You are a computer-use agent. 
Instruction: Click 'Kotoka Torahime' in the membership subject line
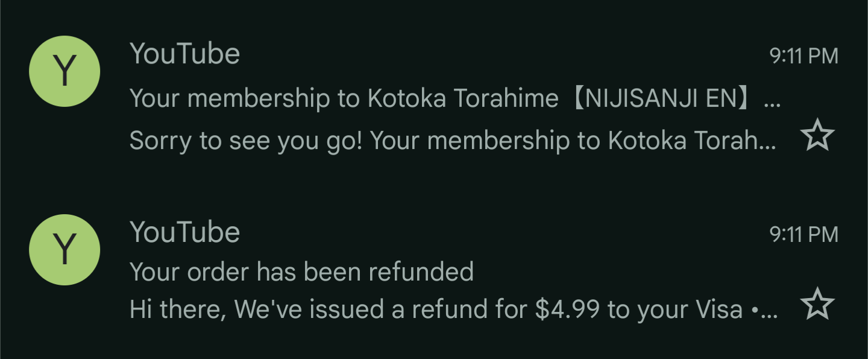point(463,98)
